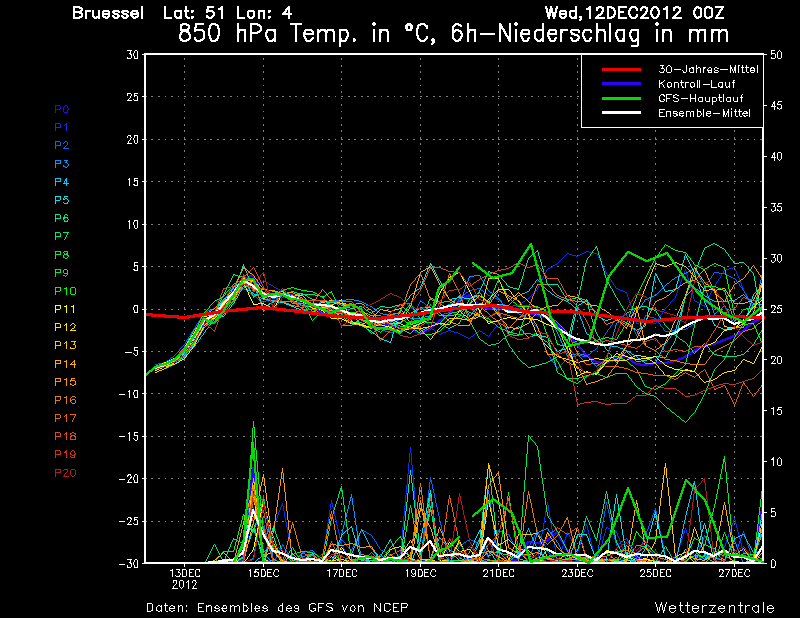This screenshot has width=800, height=618.
Task: Select the P9 member label
Action: click(62, 273)
